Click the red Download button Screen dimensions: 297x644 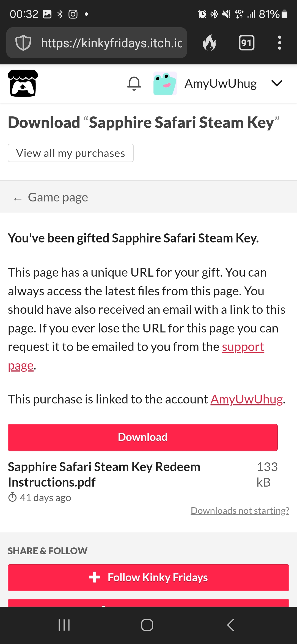coord(143,437)
